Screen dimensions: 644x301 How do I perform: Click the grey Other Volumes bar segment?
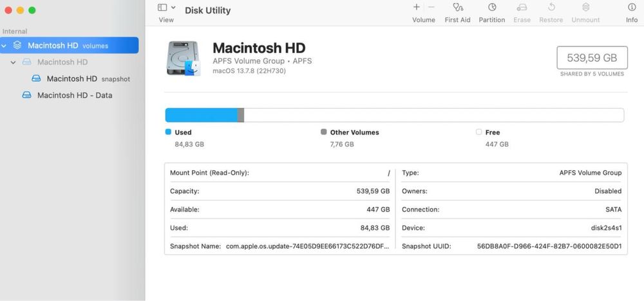click(x=241, y=115)
